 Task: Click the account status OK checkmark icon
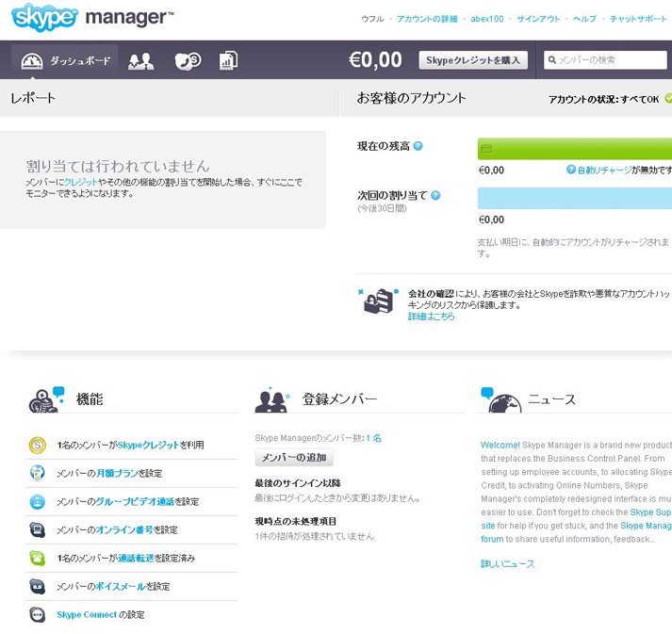tap(668, 98)
